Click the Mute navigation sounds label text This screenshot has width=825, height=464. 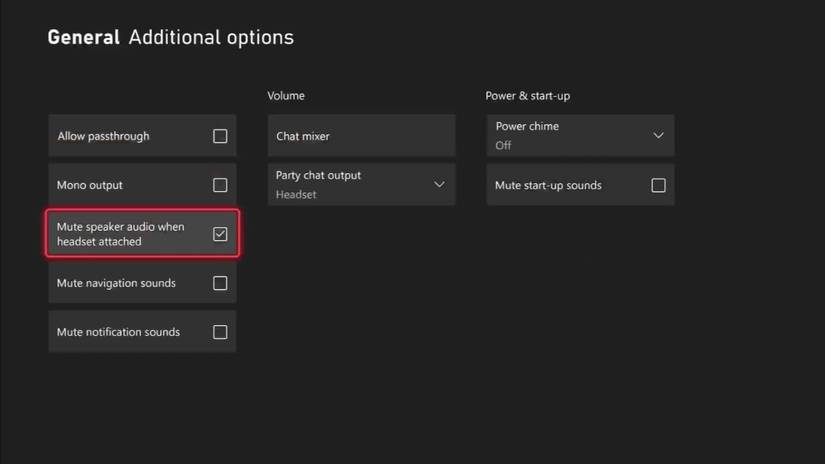pos(116,283)
